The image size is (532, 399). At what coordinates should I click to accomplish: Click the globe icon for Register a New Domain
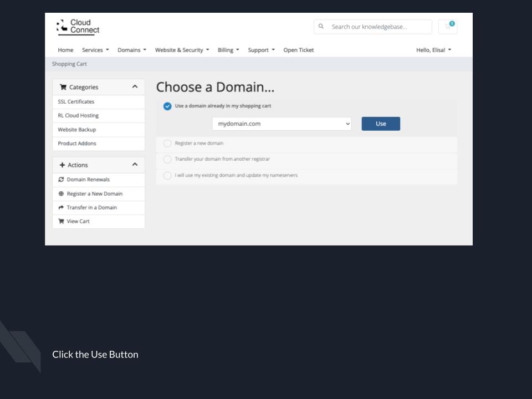tap(61, 194)
